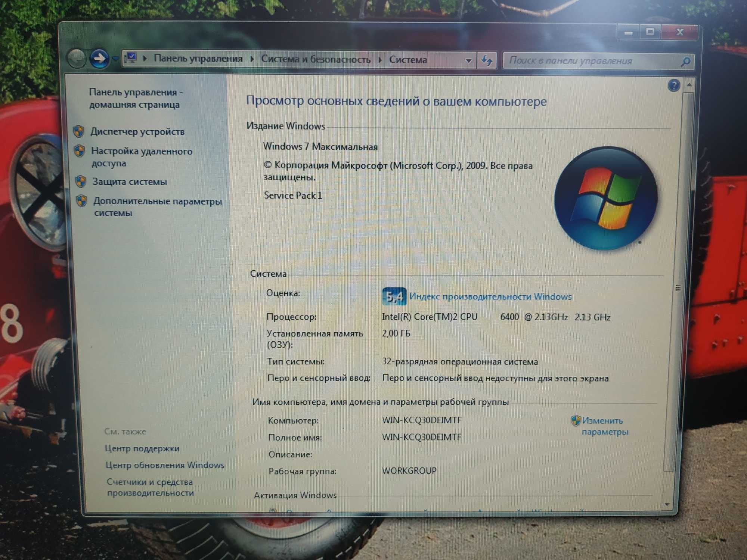Open 'Счетчики и средства производительности' link
Viewport: 747px width, 560px height.
point(150,487)
